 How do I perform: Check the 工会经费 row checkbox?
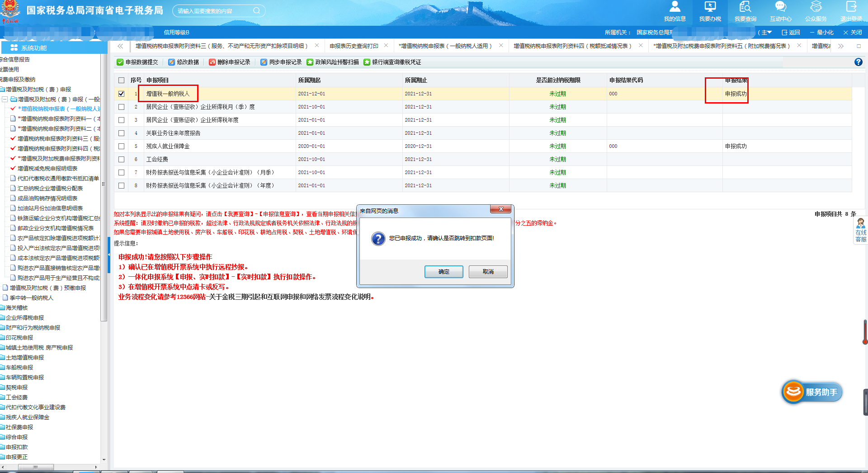[121, 159]
